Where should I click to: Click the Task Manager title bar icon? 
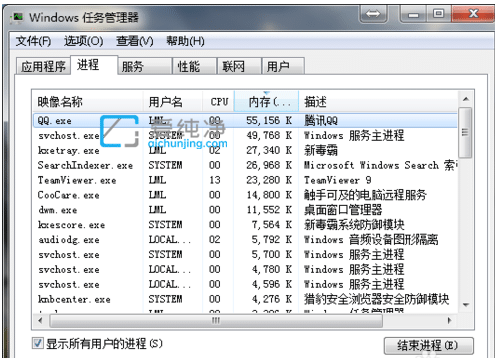(x=17, y=17)
